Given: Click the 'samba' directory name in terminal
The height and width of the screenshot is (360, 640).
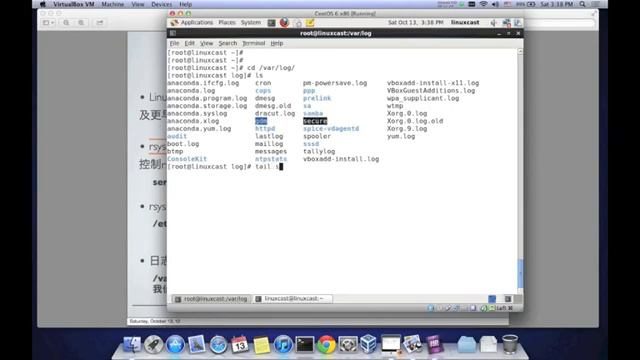Looking at the screenshot, I should [313, 113].
